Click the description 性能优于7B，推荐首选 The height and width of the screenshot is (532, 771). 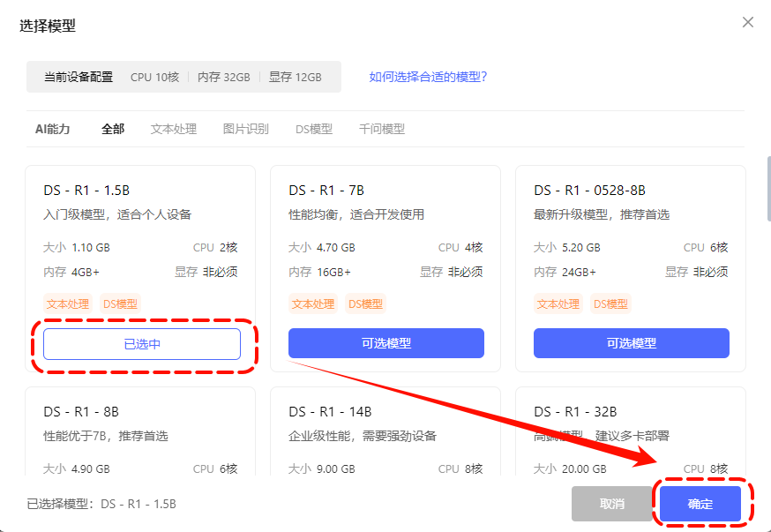point(106,436)
